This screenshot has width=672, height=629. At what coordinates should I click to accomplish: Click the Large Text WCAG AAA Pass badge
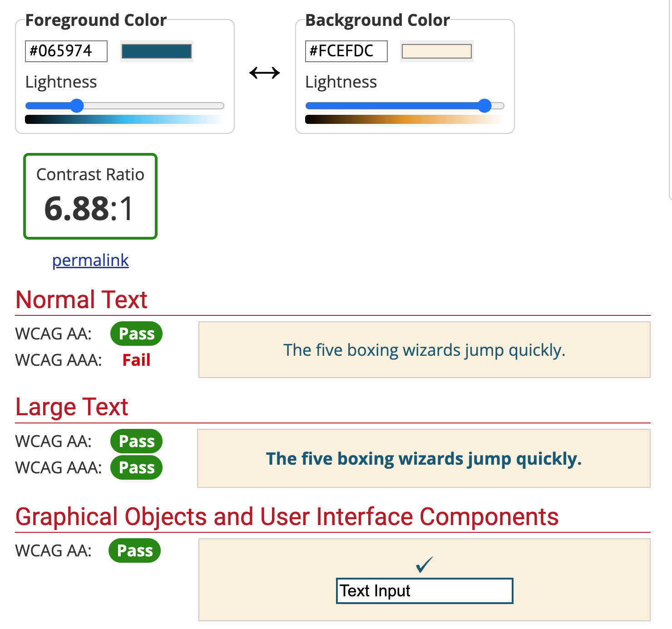[136, 467]
